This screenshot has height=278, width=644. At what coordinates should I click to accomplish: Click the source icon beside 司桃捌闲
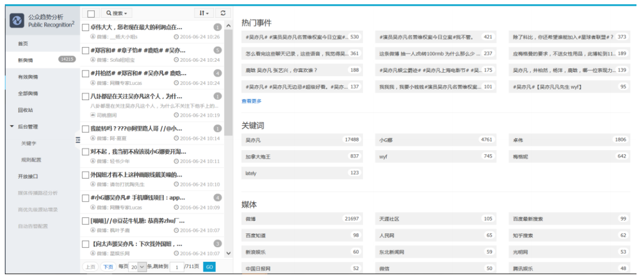(x=93, y=115)
